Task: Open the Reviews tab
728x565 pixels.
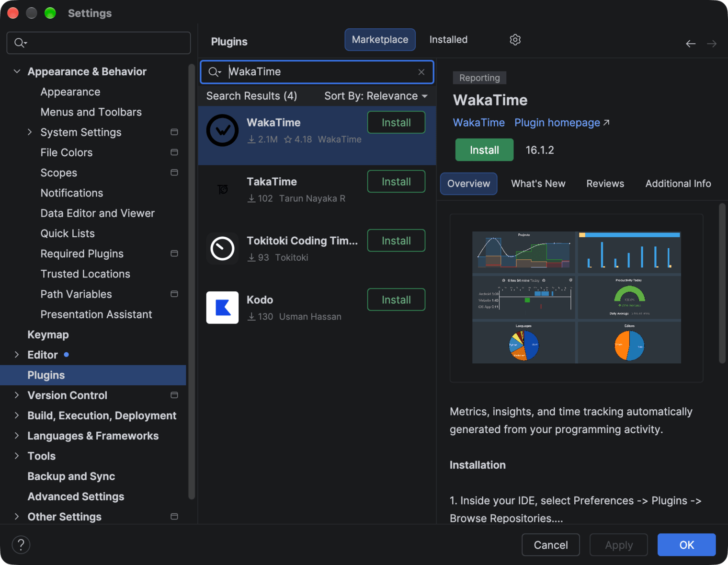Action: tap(605, 184)
